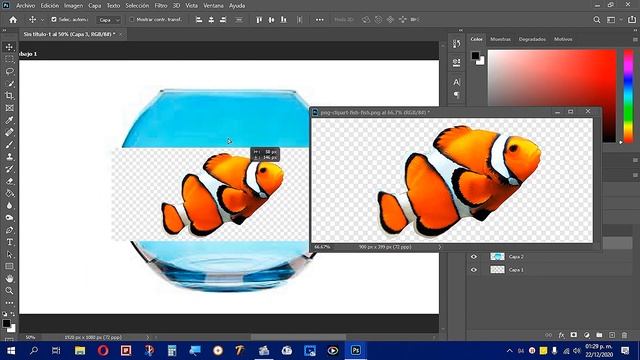The height and width of the screenshot is (360, 640).
Task: Select the Zoom tool in the toolbox
Action: pyautogui.click(x=9, y=291)
